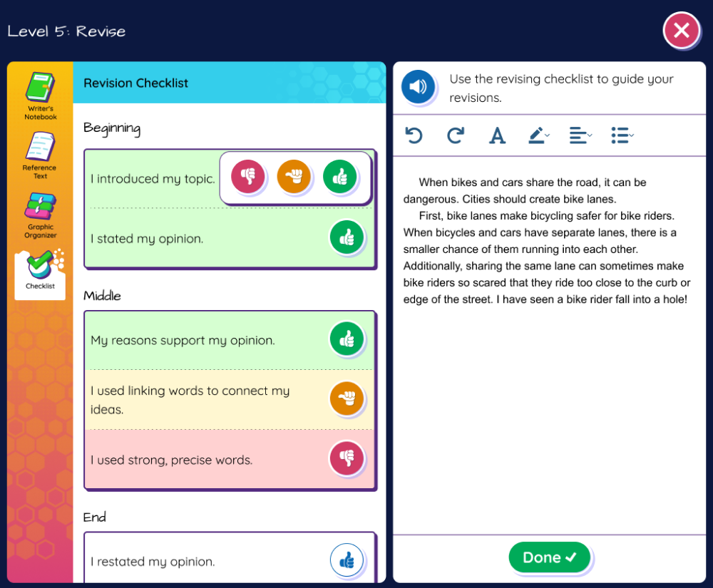Viewport: 713px width, 588px height.
Task: Open the Graphic Organizer
Action: 40,215
